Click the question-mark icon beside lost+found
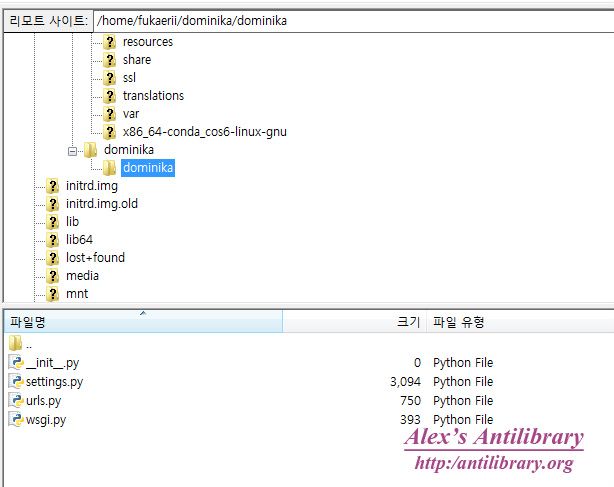 52,258
